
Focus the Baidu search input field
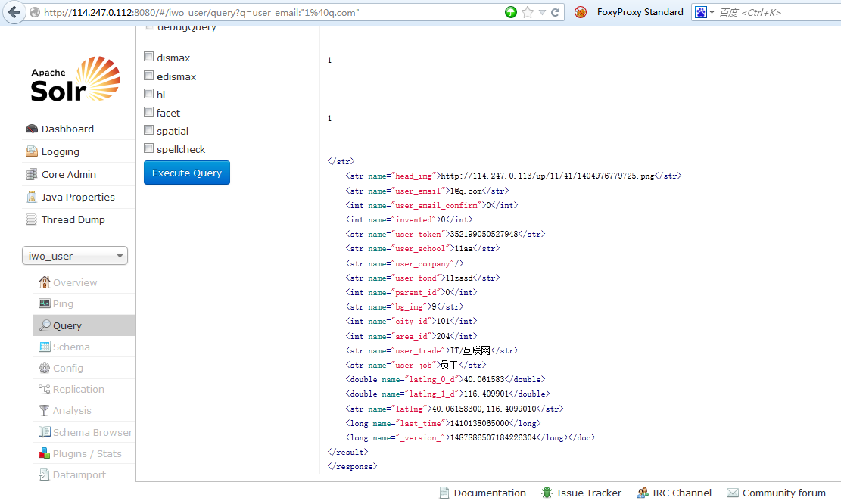point(777,12)
